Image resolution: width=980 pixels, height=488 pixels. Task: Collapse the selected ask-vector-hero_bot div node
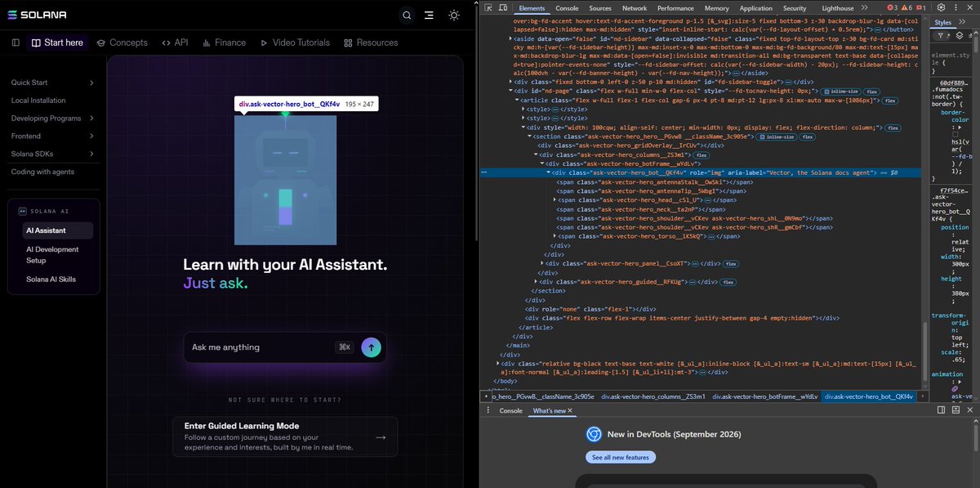[x=549, y=172]
